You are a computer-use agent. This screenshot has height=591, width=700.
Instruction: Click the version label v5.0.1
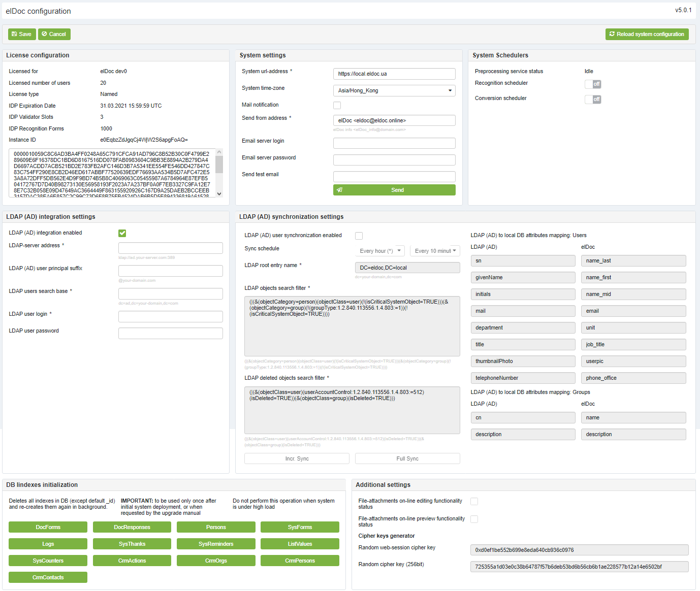683,10
